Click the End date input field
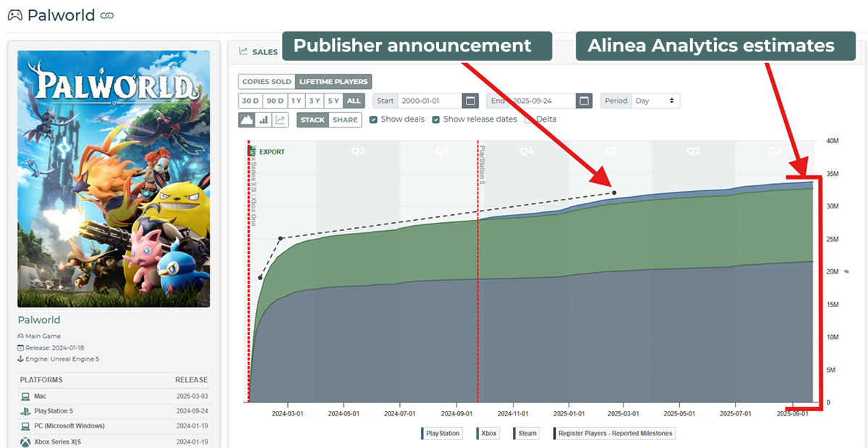868x448 pixels. click(543, 101)
